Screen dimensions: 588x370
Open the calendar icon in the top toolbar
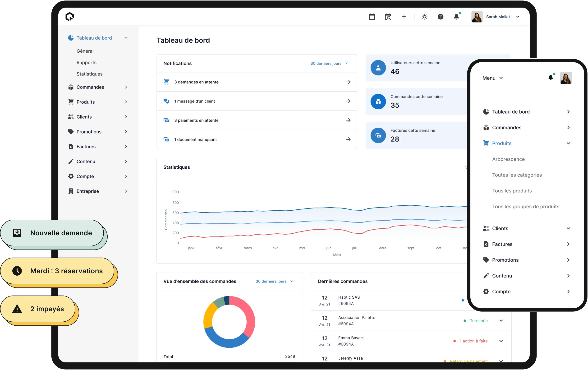click(x=372, y=17)
